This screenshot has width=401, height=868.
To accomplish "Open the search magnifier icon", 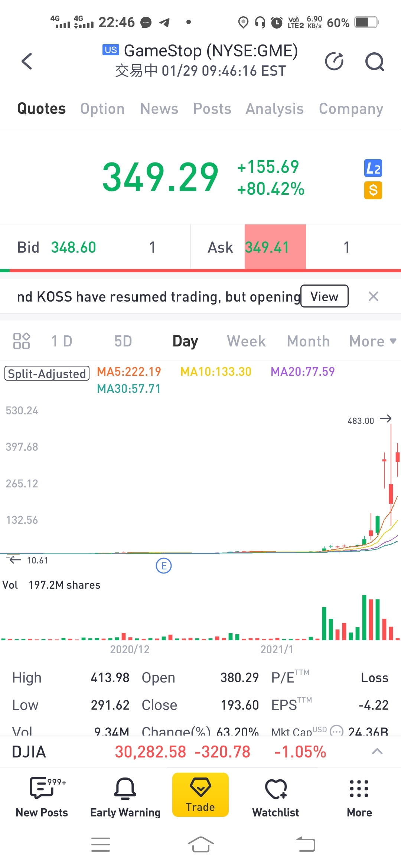I will [x=375, y=62].
